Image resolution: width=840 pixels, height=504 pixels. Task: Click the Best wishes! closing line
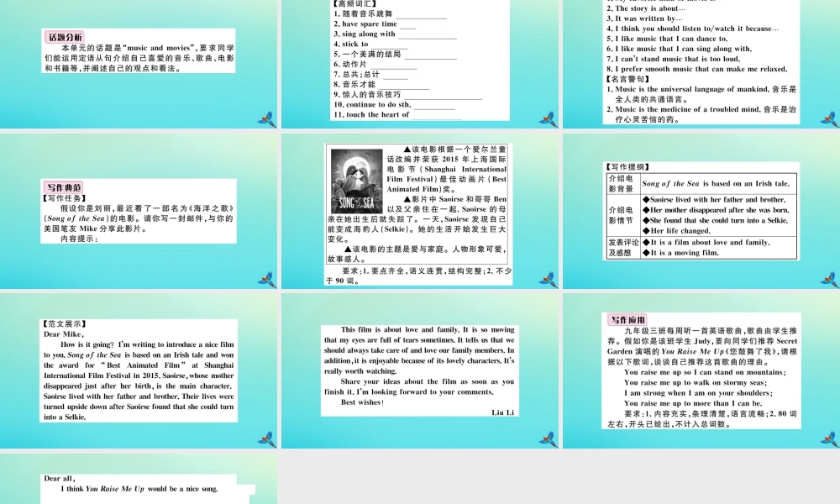[362, 402]
